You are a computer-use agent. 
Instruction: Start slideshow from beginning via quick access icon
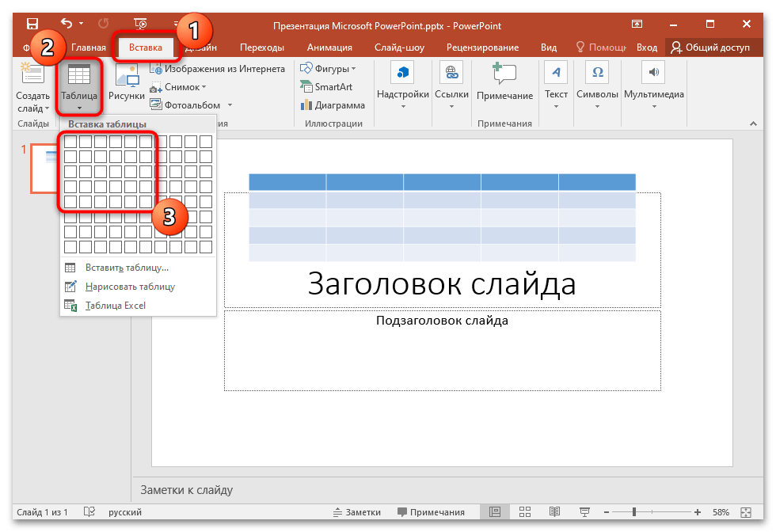click(x=141, y=23)
